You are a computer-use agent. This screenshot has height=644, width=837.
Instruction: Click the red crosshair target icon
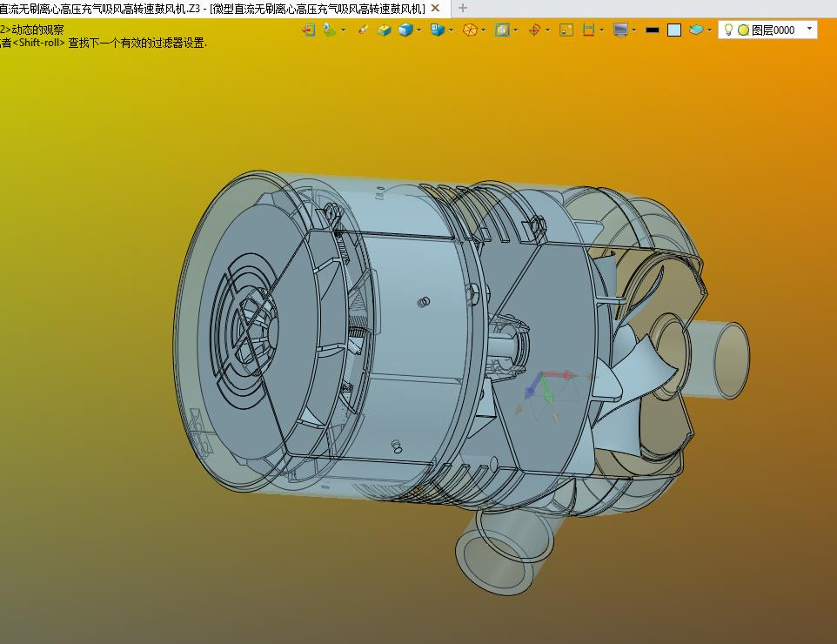[534, 30]
